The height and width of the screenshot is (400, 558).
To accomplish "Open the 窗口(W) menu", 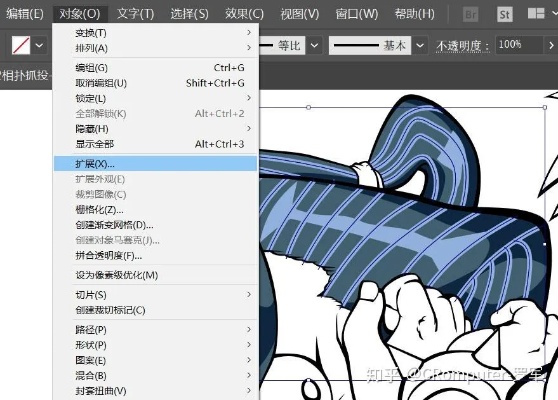I will tap(357, 14).
